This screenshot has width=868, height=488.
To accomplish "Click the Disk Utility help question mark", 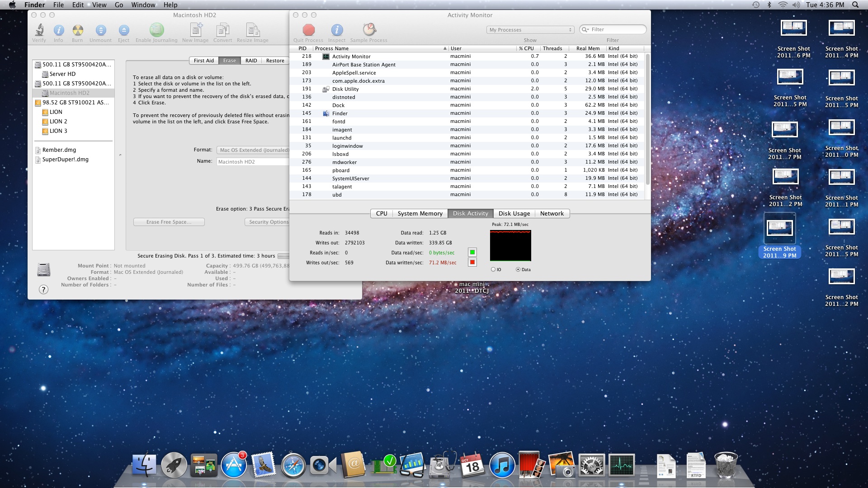I will pyautogui.click(x=43, y=290).
